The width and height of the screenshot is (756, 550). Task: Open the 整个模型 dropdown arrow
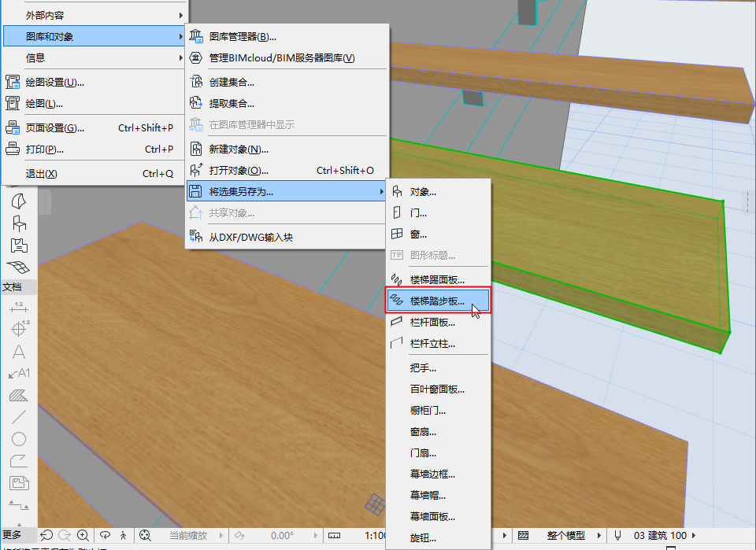(x=598, y=535)
